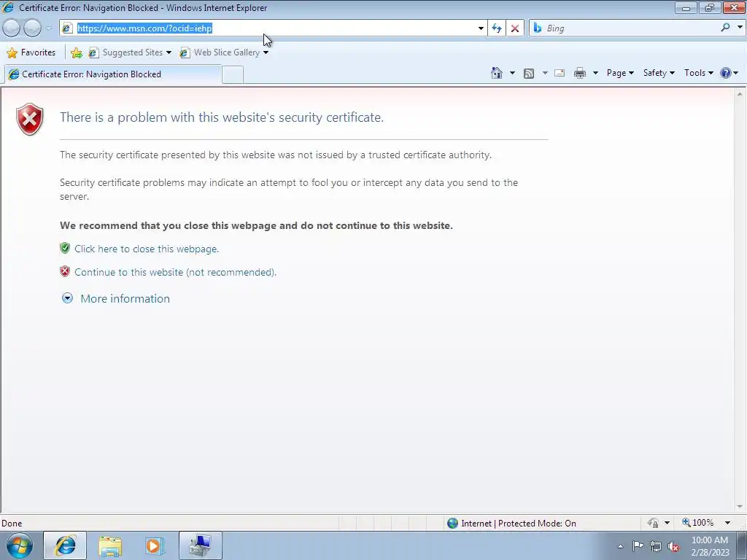Click the More information text link

click(125, 298)
